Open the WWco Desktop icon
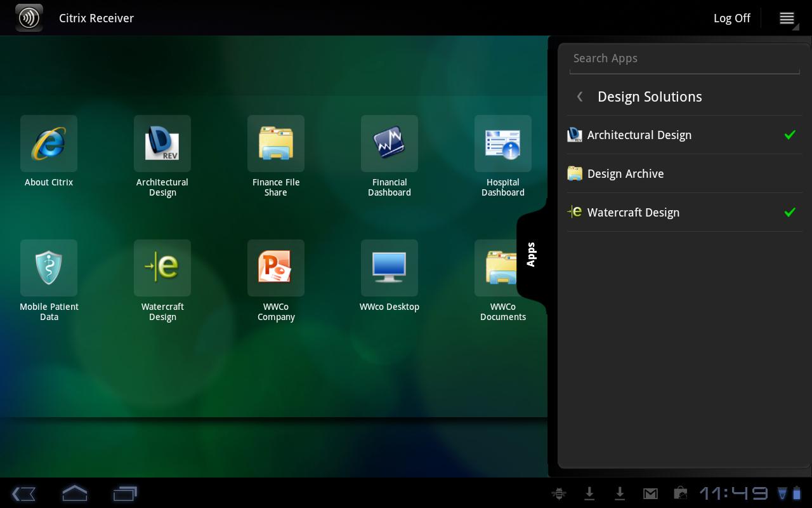 coord(390,268)
